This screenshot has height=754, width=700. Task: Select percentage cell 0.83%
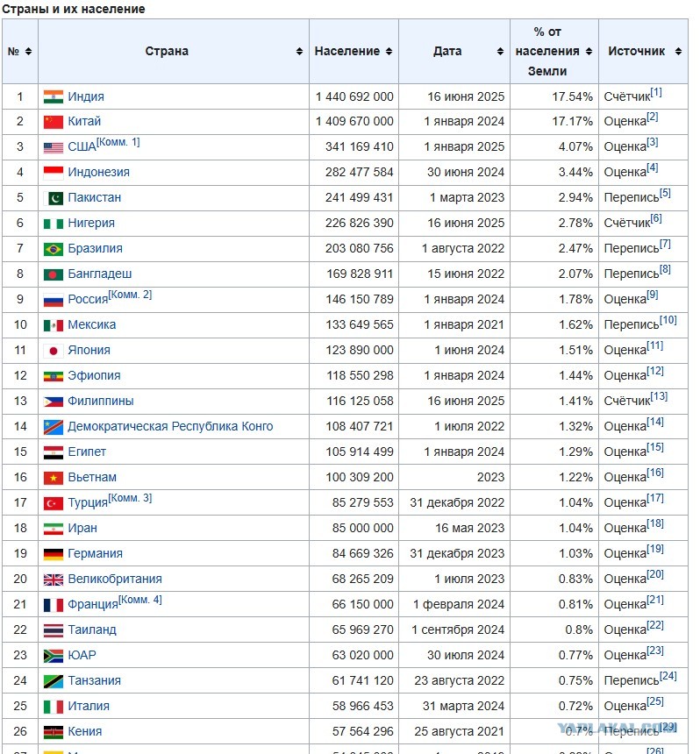click(x=575, y=579)
